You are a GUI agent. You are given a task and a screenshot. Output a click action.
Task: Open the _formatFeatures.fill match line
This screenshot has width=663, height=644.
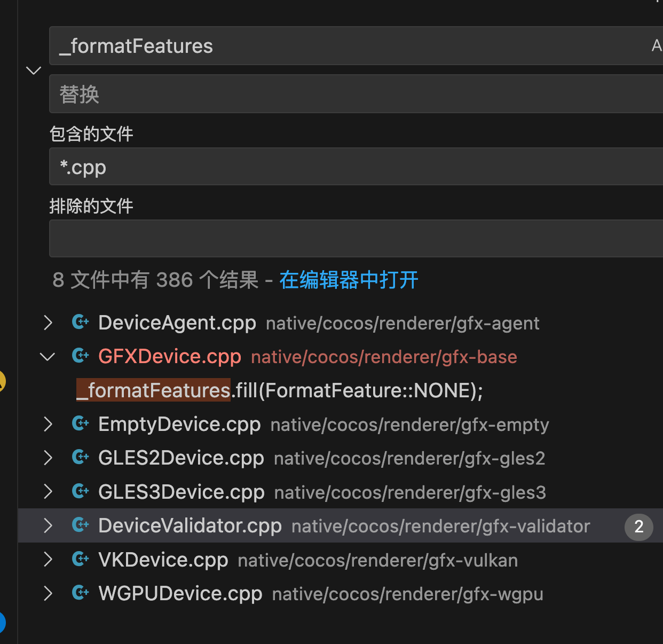[x=280, y=390]
